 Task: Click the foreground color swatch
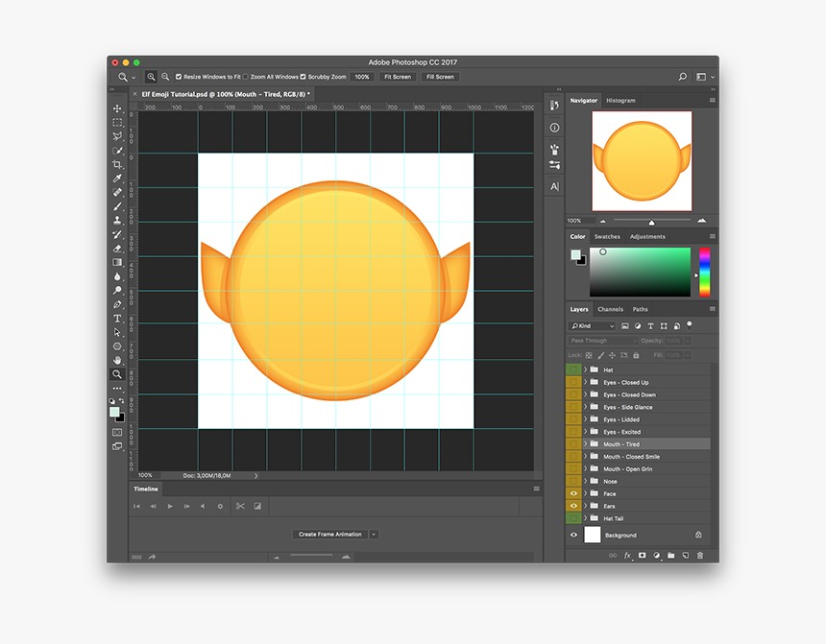tap(113, 411)
